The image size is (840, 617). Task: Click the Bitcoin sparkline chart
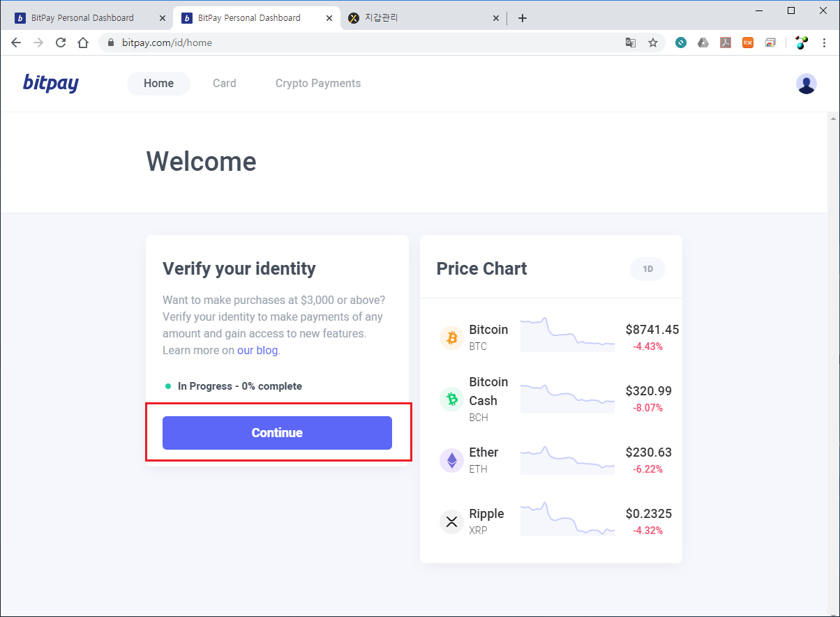coord(567,335)
